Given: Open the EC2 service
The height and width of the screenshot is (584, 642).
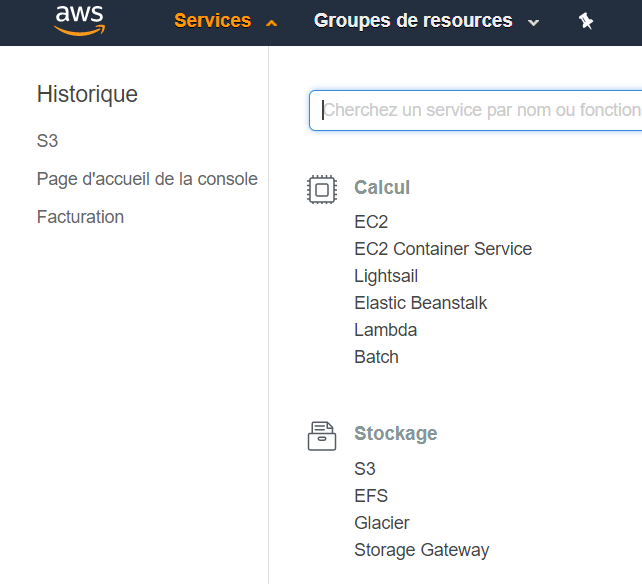Looking at the screenshot, I should click(371, 222).
